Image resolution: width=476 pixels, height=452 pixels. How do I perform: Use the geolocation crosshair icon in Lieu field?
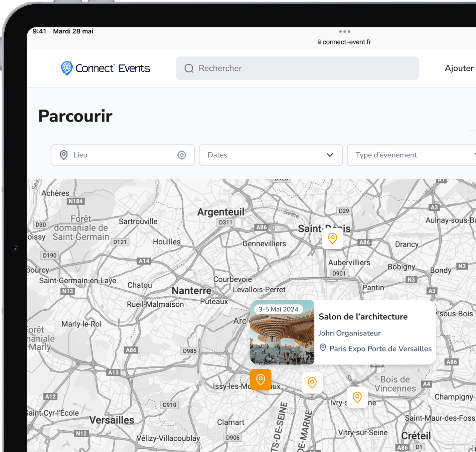(182, 155)
